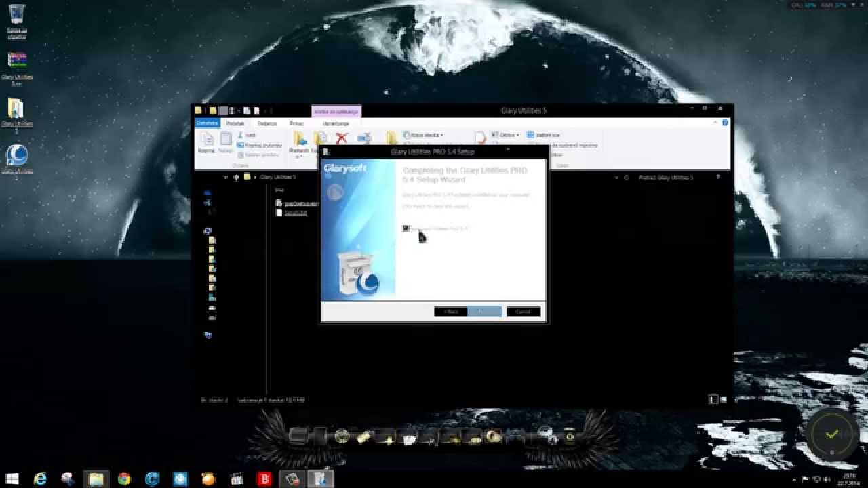Image resolution: width=868 pixels, height=488 pixels.
Task: Click the Ime column header
Action: pos(278,190)
